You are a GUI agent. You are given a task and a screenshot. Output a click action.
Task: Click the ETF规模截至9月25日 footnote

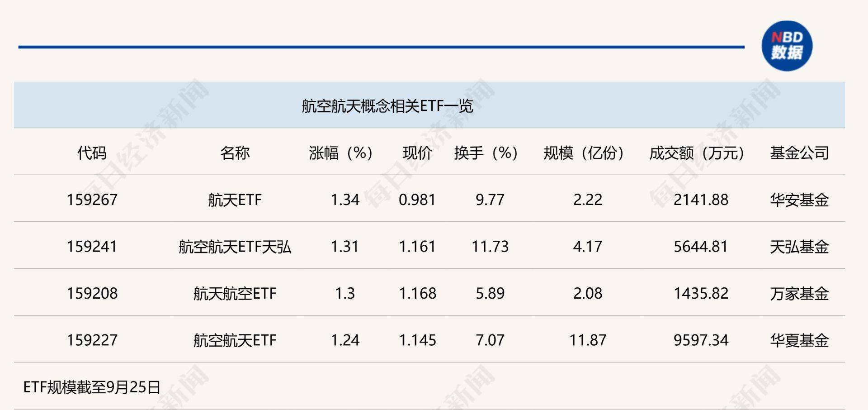pyautogui.click(x=92, y=387)
